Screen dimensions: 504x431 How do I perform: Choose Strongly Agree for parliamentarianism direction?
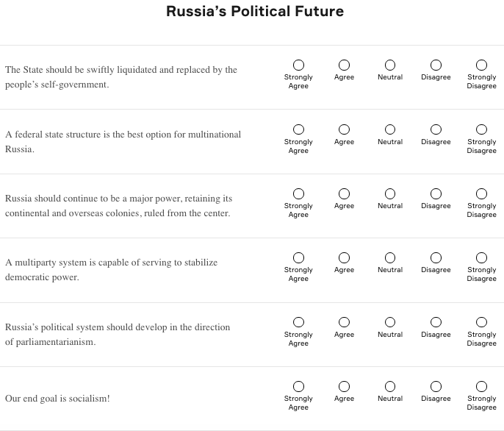tap(298, 322)
